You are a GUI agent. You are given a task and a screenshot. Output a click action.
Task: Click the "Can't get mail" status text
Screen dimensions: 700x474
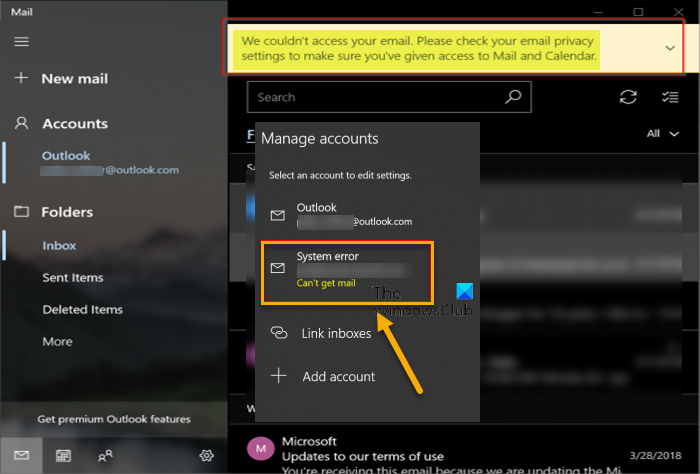(326, 283)
